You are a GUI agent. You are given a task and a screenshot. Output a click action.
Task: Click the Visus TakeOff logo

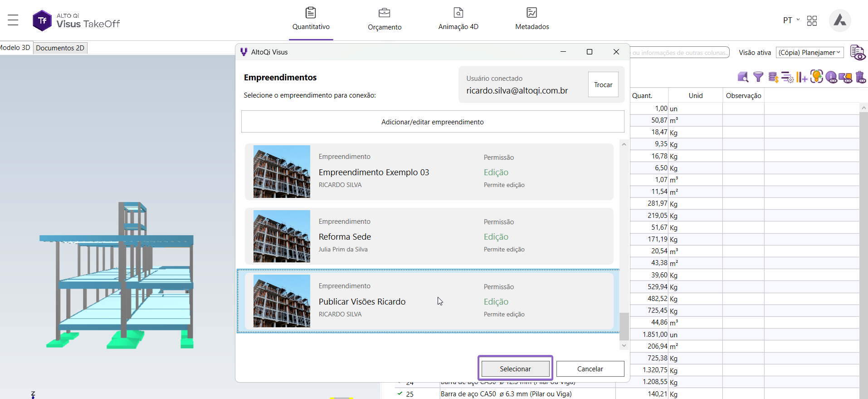pyautogui.click(x=76, y=20)
